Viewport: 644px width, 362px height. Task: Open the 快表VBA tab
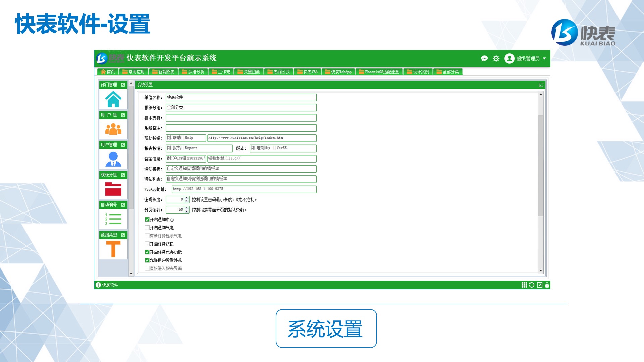(x=307, y=72)
